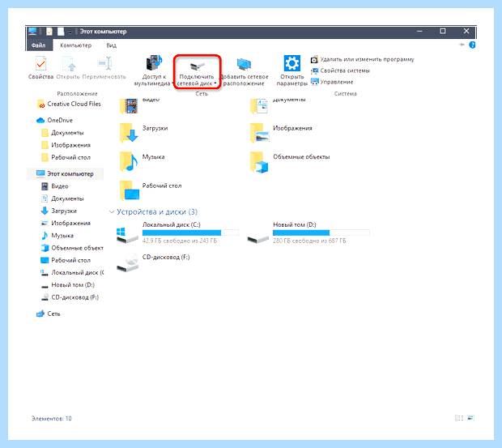Select the Рабочий стол folder in main pane
502x448 pixels.
(151, 190)
